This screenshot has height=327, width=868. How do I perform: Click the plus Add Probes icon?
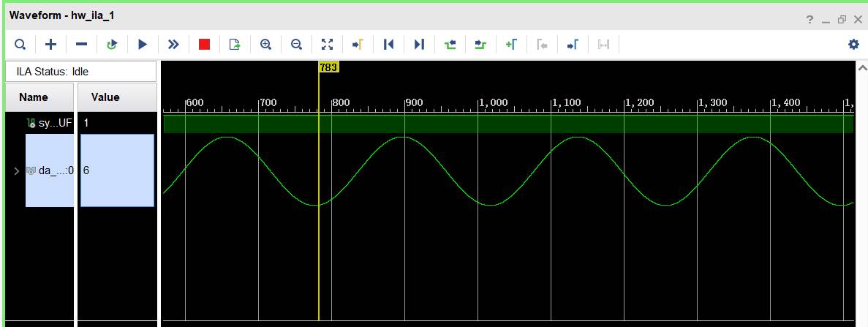click(x=50, y=45)
